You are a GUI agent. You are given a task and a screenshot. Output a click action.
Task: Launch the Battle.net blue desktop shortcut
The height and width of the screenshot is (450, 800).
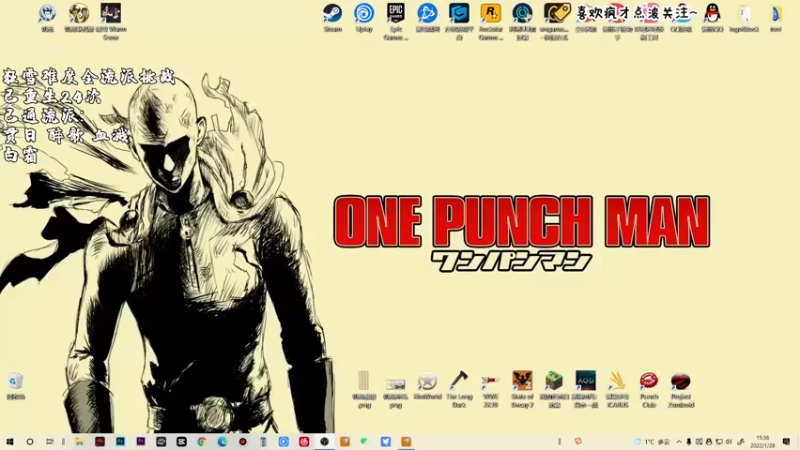point(428,17)
